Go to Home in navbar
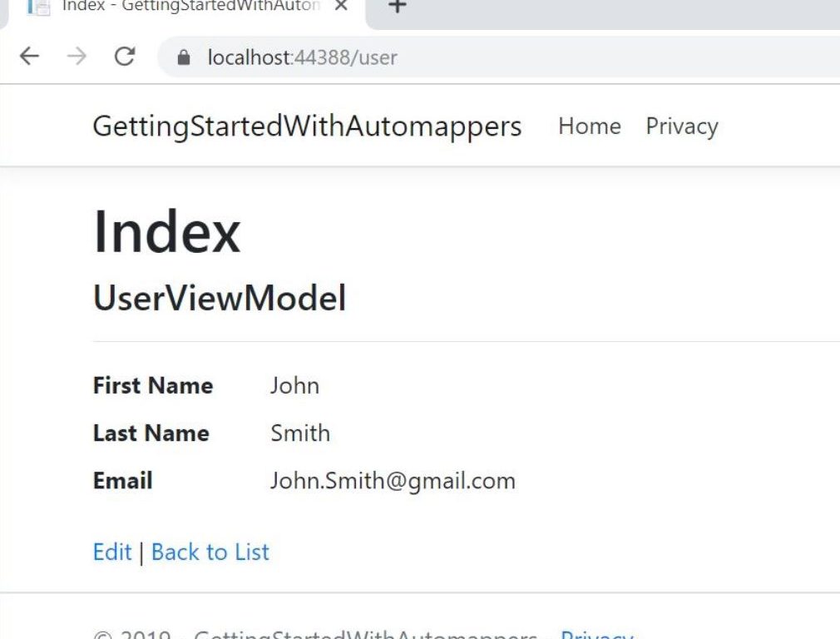Screen dimensions: 840x639 (x=590, y=126)
